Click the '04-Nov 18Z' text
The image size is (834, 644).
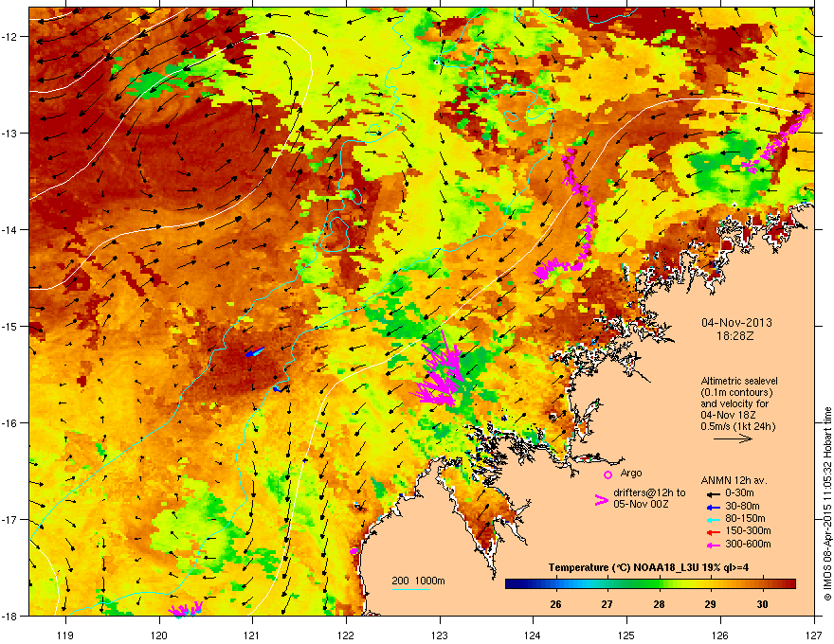(x=728, y=415)
